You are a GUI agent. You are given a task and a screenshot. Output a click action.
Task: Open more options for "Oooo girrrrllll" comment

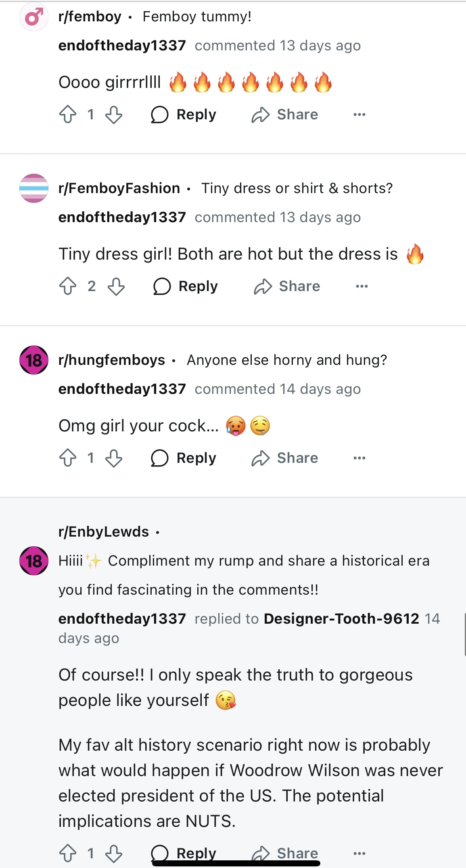(x=359, y=114)
